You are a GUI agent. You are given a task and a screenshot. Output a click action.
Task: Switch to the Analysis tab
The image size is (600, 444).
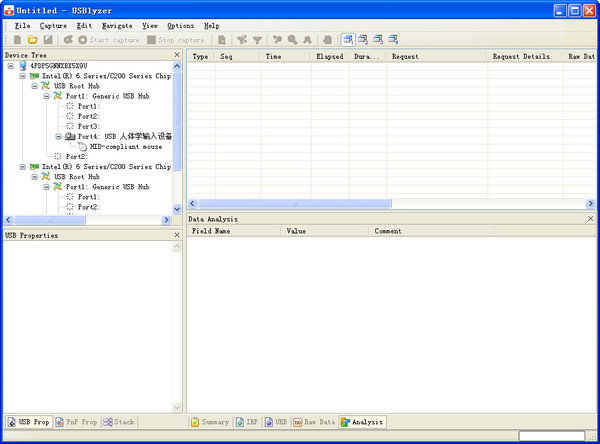pos(362,422)
